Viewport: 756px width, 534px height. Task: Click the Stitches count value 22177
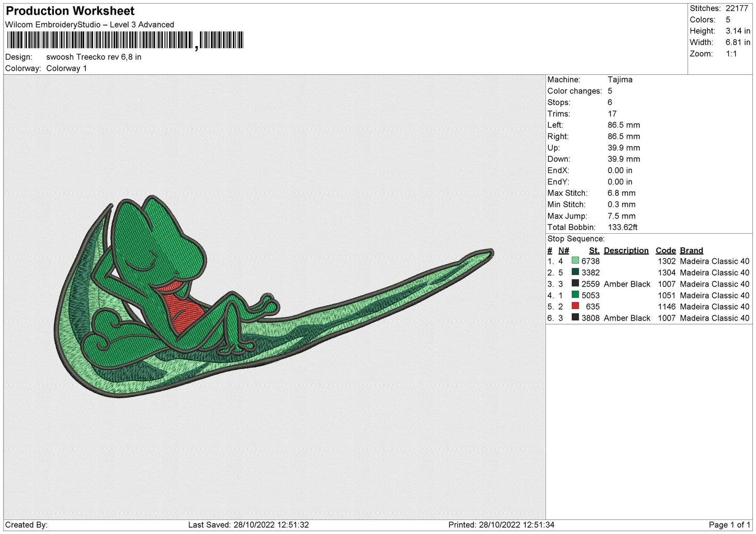tap(737, 8)
